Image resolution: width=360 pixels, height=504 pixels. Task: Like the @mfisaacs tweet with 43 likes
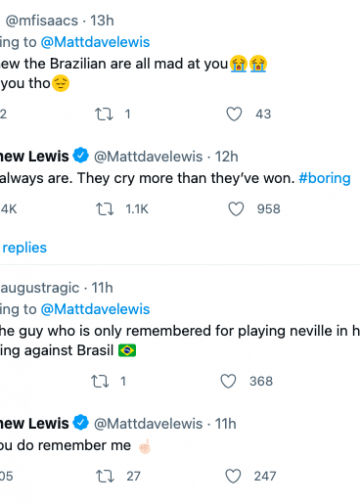tap(234, 114)
